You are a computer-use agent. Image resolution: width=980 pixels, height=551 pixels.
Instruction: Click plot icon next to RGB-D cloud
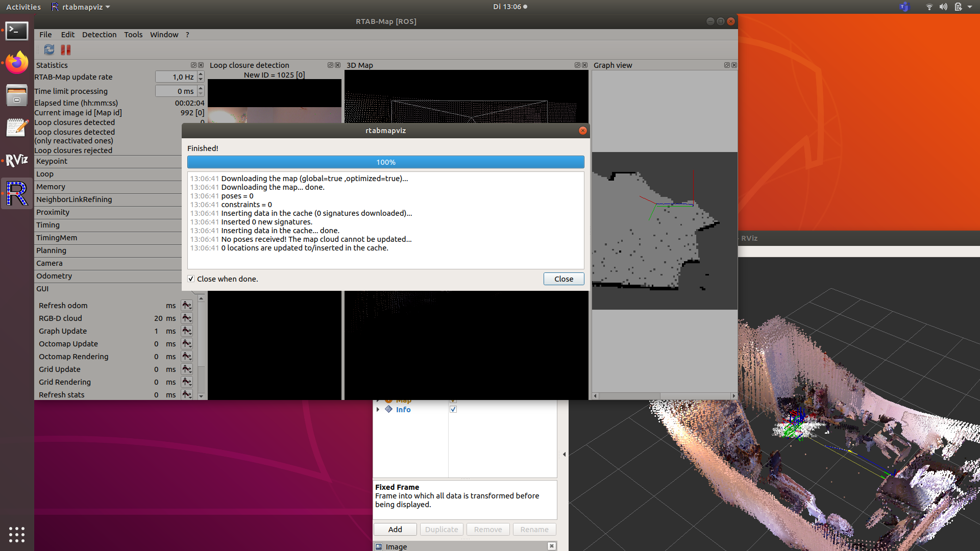click(x=187, y=318)
